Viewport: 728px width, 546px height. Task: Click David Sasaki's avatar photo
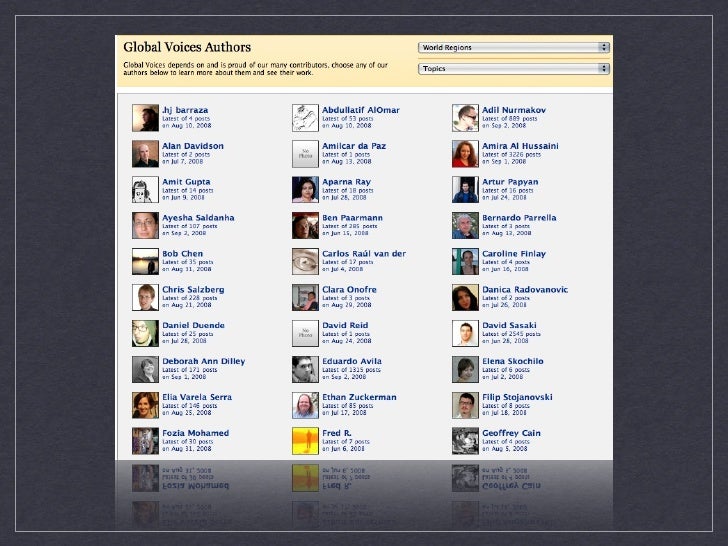coord(465,333)
